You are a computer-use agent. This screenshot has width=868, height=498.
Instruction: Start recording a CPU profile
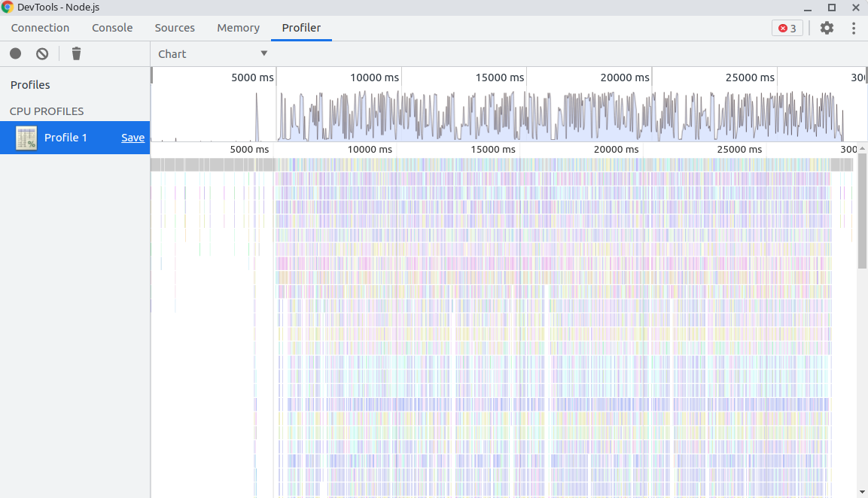pyautogui.click(x=15, y=53)
